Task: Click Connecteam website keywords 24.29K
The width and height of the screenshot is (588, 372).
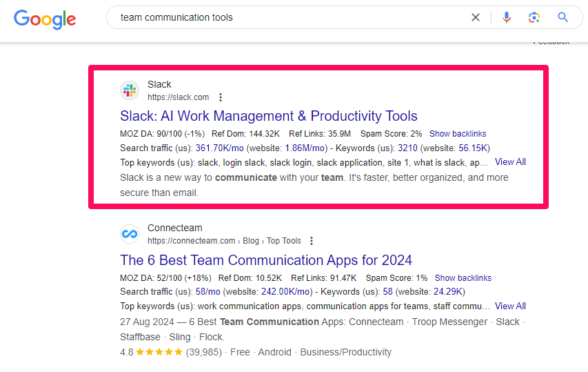Action: click(448, 292)
